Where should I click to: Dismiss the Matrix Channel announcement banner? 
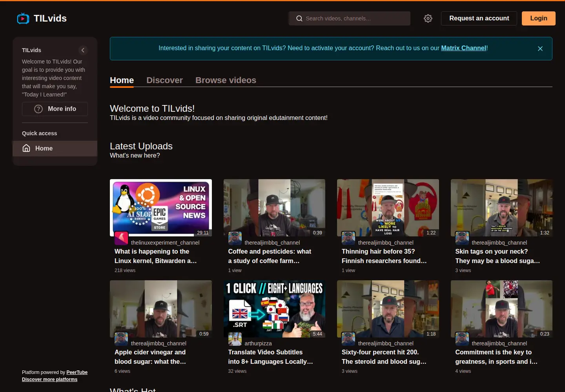pos(540,49)
